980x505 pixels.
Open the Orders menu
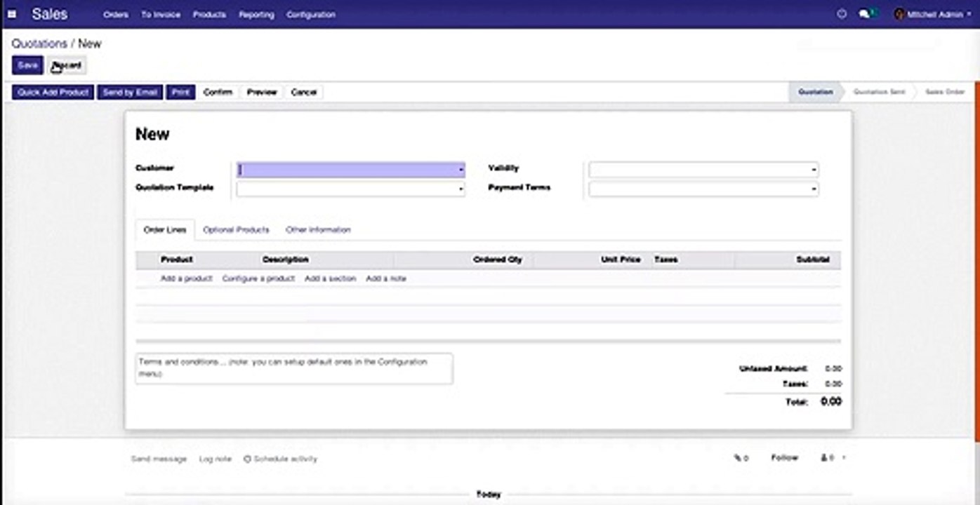click(116, 14)
